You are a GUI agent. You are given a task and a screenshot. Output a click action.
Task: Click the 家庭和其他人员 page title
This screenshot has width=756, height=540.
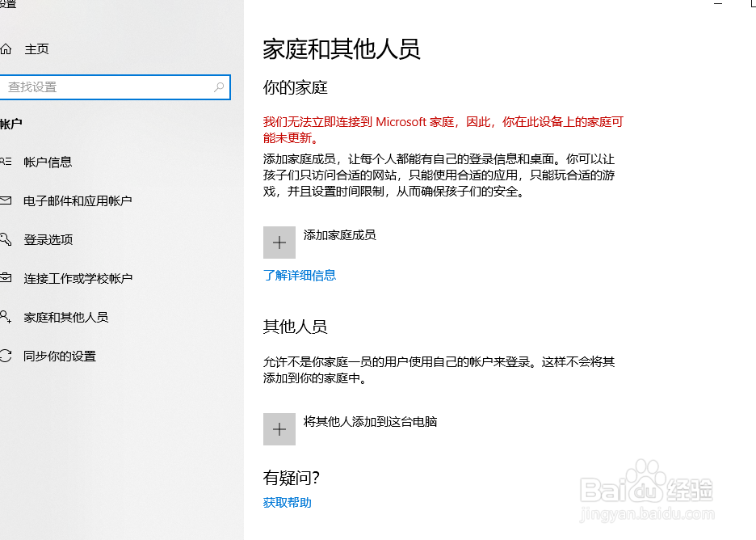tap(342, 49)
